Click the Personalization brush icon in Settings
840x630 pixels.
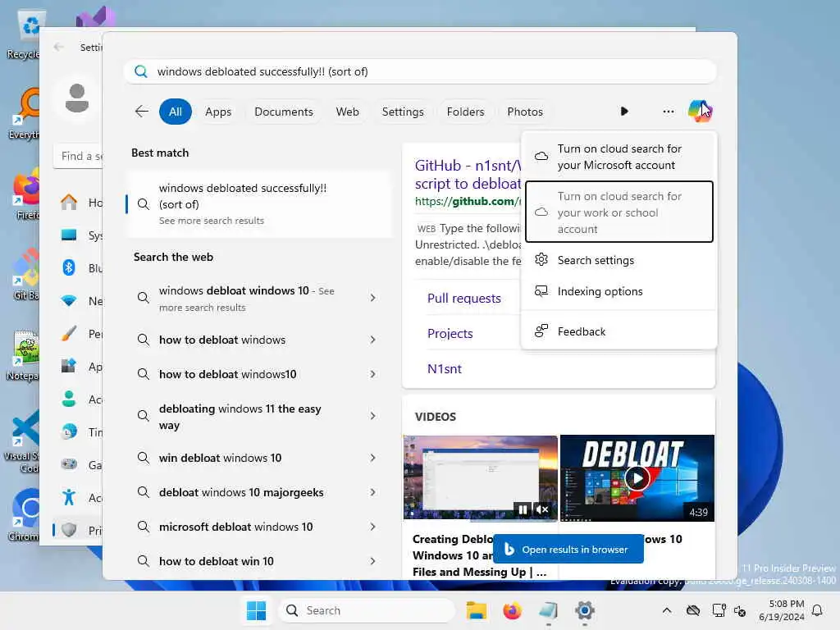click(x=69, y=333)
